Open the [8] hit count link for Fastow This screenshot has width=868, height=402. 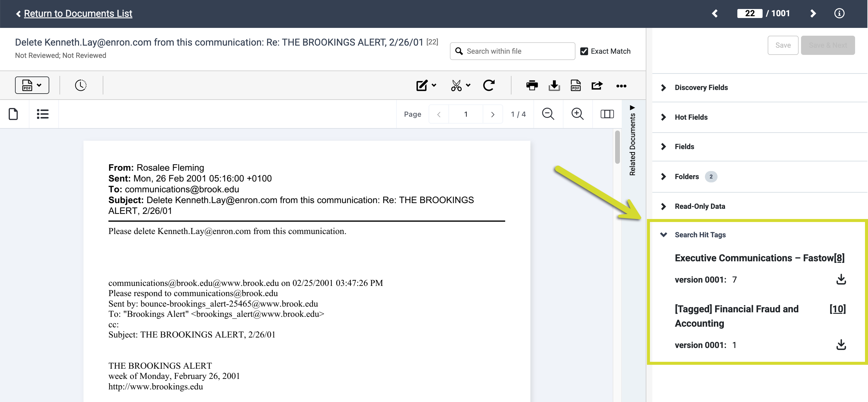[839, 258]
